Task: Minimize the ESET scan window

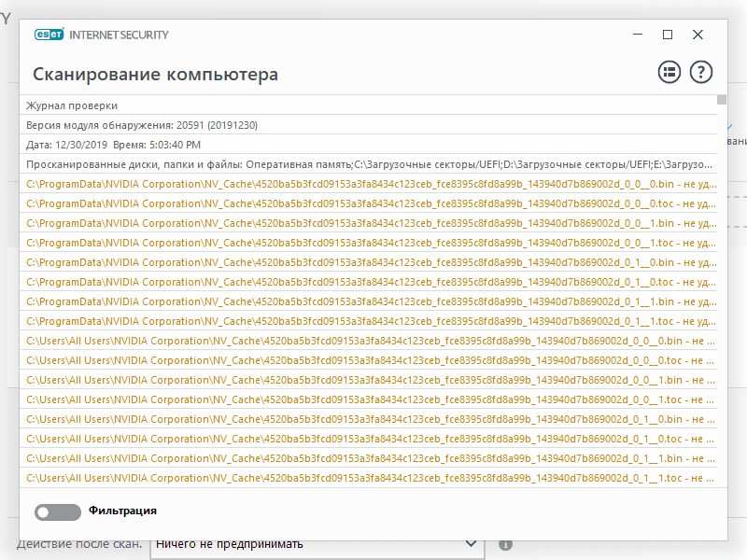Action: pos(637,35)
